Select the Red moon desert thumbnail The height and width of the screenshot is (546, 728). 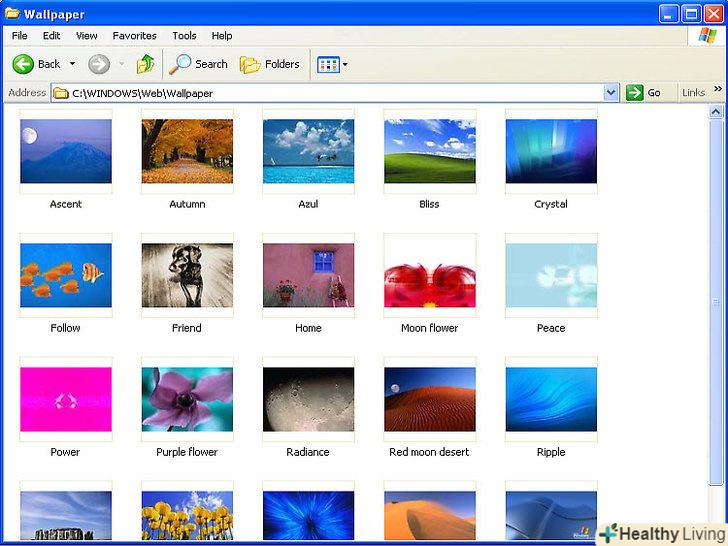pyautogui.click(x=430, y=399)
